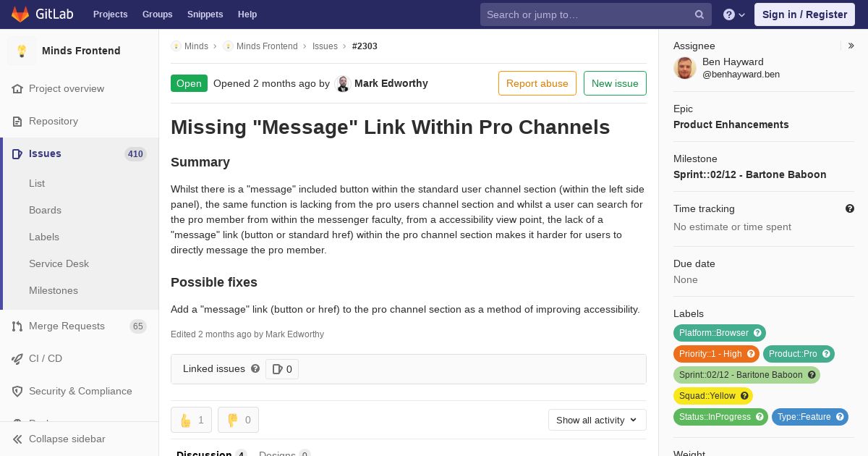Click help icon on Priority::1 - High label
Viewport: 868px width, 456px height.
click(x=751, y=354)
